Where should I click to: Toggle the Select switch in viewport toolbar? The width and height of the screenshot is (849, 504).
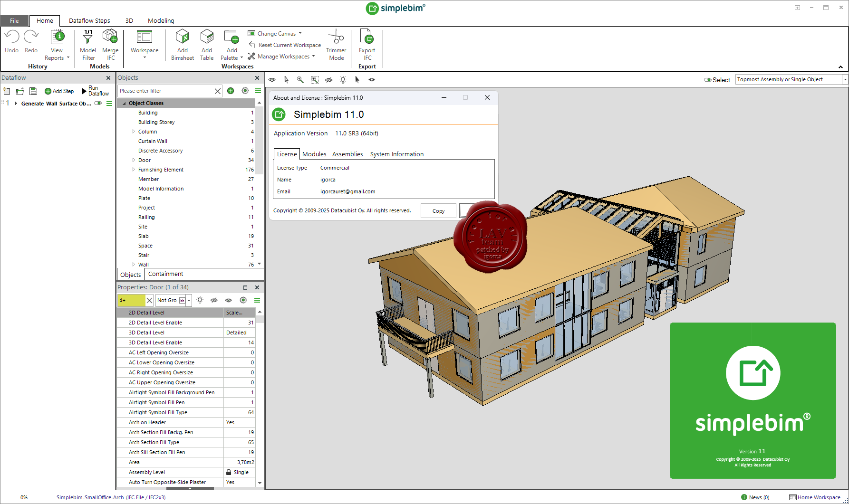click(707, 80)
